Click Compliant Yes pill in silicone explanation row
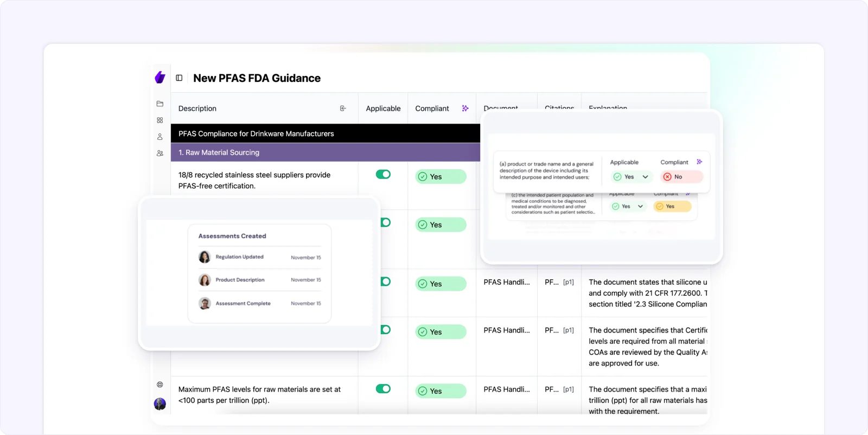This screenshot has height=435, width=868. [x=441, y=284]
